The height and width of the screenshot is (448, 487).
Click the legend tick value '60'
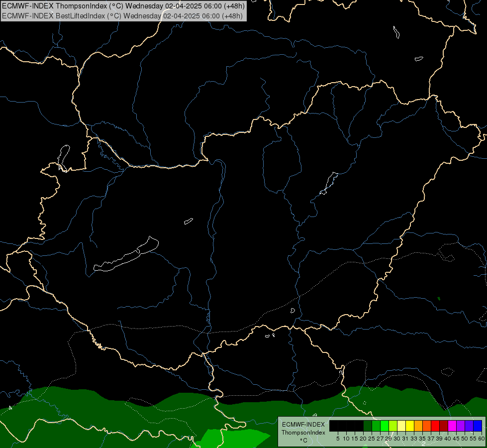[x=482, y=439]
